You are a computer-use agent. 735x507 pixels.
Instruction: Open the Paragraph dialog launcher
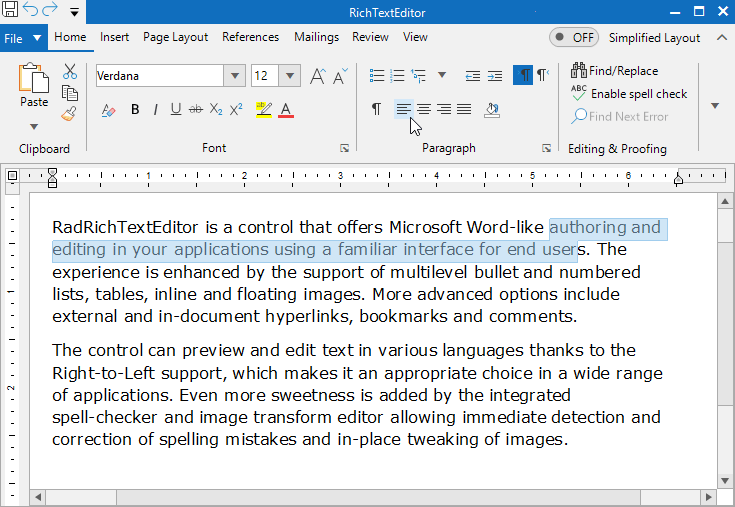547,149
